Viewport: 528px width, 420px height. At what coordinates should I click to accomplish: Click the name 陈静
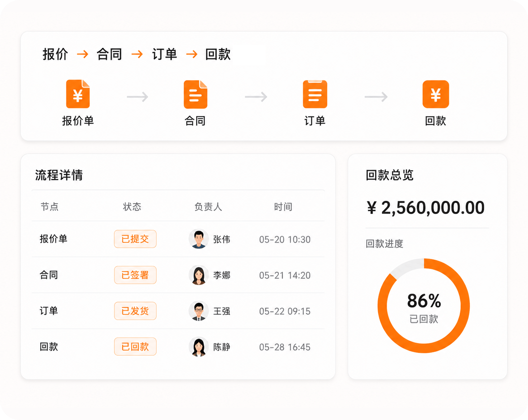click(x=222, y=347)
